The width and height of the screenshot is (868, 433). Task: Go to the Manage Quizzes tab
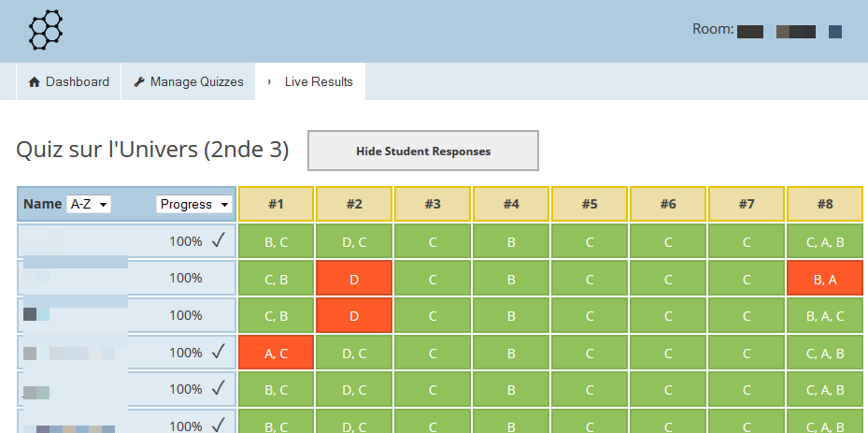coord(189,82)
